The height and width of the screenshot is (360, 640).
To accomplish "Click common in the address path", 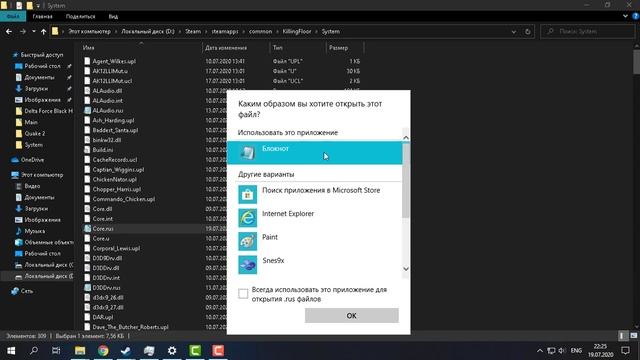I will pos(260,31).
